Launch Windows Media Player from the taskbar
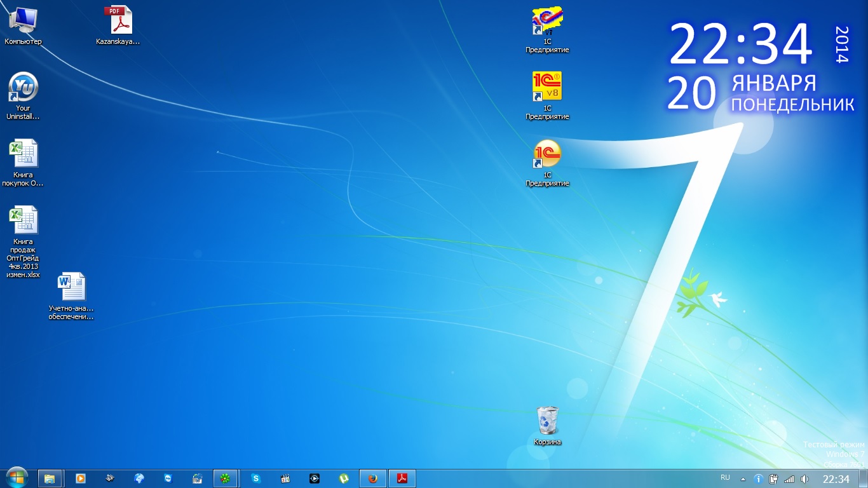Image resolution: width=868 pixels, height=488 pixels. coord(81,478)
